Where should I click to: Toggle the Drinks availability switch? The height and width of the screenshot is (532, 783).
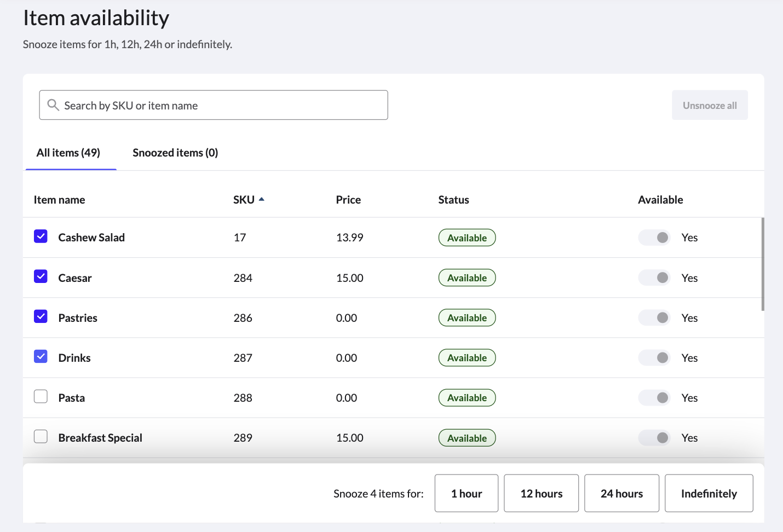pos(654,357)
